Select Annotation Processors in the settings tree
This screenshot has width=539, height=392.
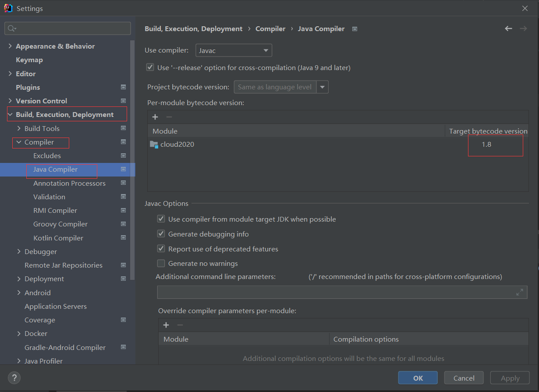[x=69, y=183]
